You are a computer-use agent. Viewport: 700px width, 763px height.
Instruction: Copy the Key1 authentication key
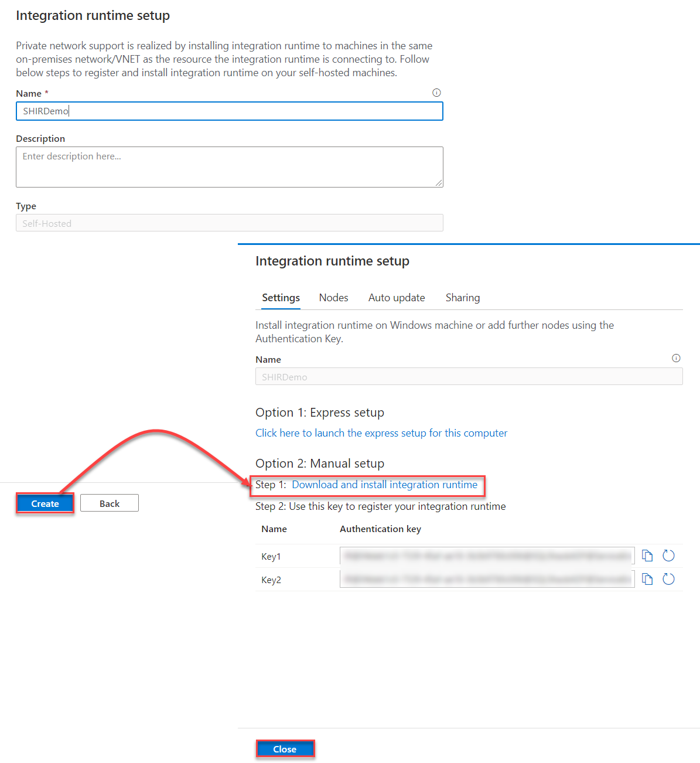click(647, 556)
